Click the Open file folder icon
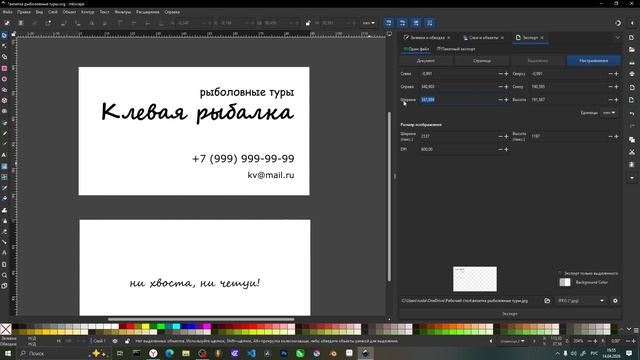Viewport: 640px width, 360px height. click(x=632, y=49)
